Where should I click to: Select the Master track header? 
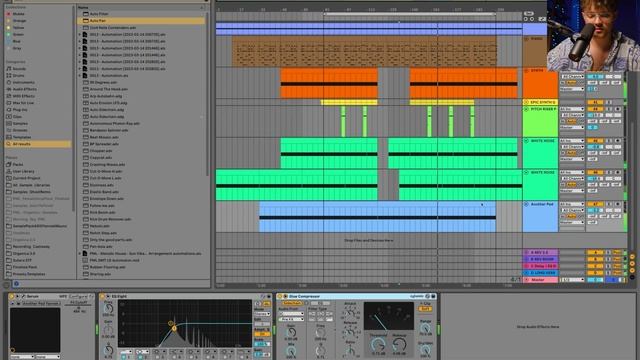[x=540, y=280]
